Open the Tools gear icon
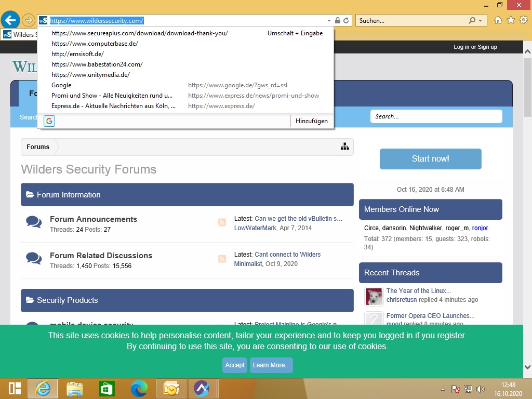Screen dimensions: 532x399 tap(524, 20)
